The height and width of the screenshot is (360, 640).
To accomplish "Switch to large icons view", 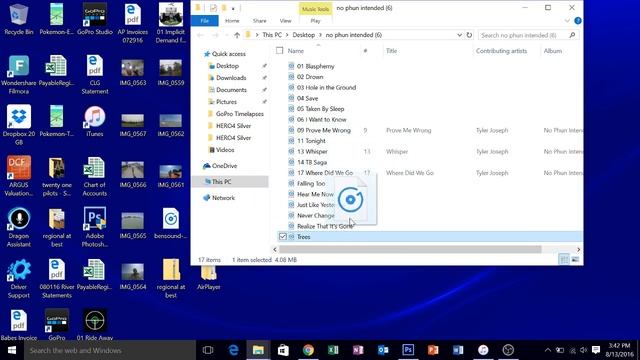I will coord(575,260).
